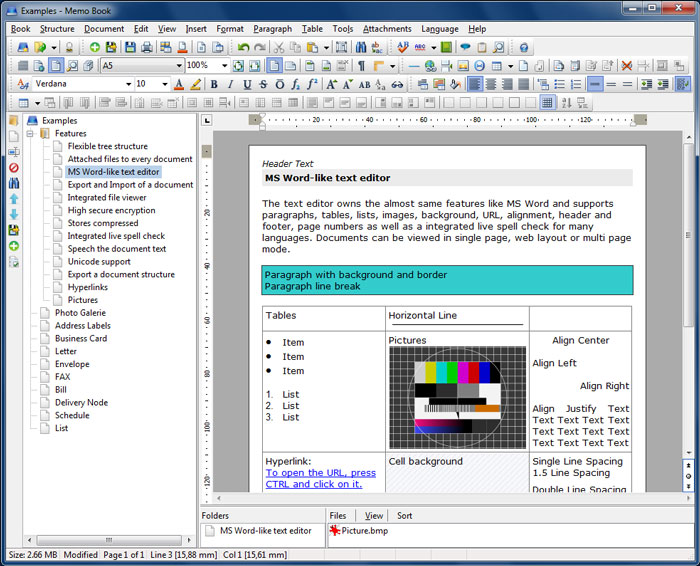Click the text highlight color swatch
The image size is (700, 566).
195,84
